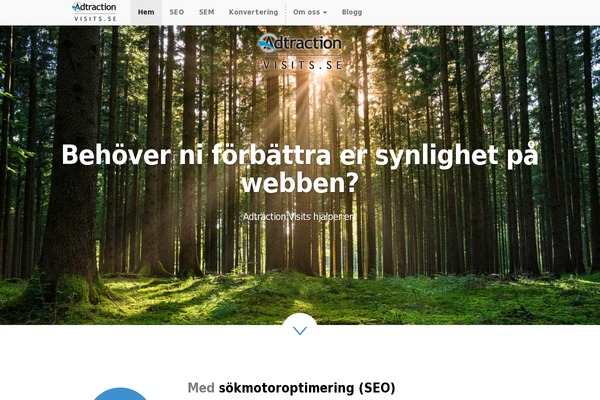The height and width of the screenshot is (400, 600).
Task: Select the Hem menu item
Action: click(146, 12)
